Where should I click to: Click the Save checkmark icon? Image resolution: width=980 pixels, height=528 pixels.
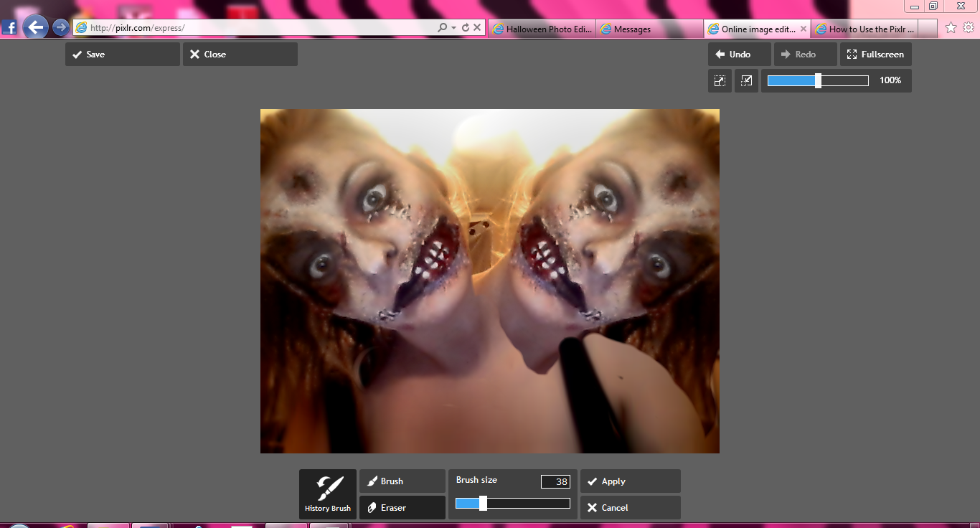click(77, 55)
